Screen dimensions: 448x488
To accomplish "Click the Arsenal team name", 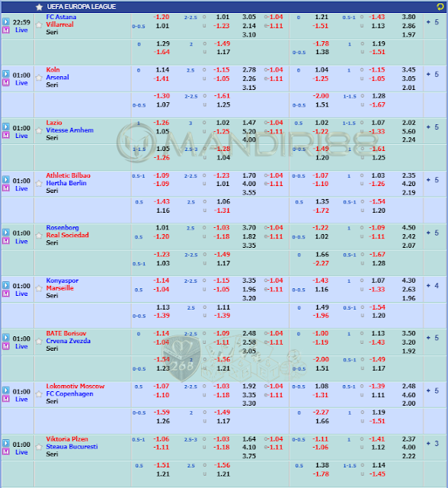I will point(57,77).
